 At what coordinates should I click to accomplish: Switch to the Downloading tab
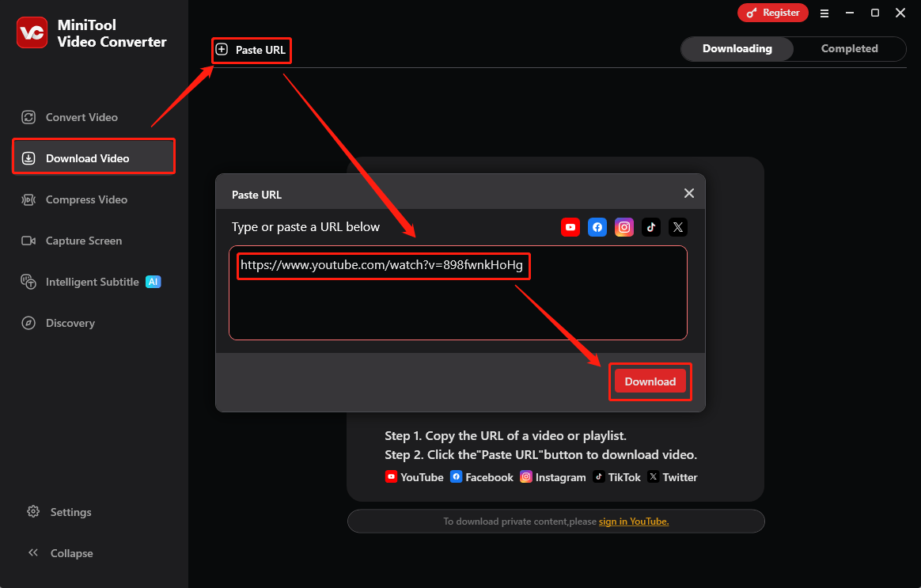pos(737,48)
